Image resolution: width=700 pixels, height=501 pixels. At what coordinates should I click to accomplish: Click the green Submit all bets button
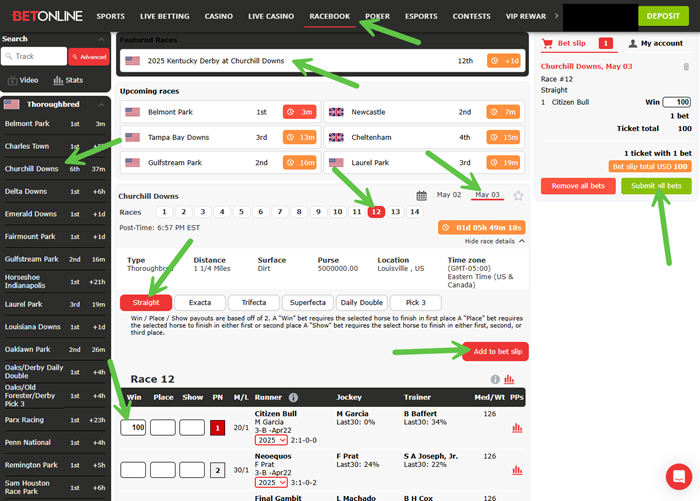coord(656,186)
